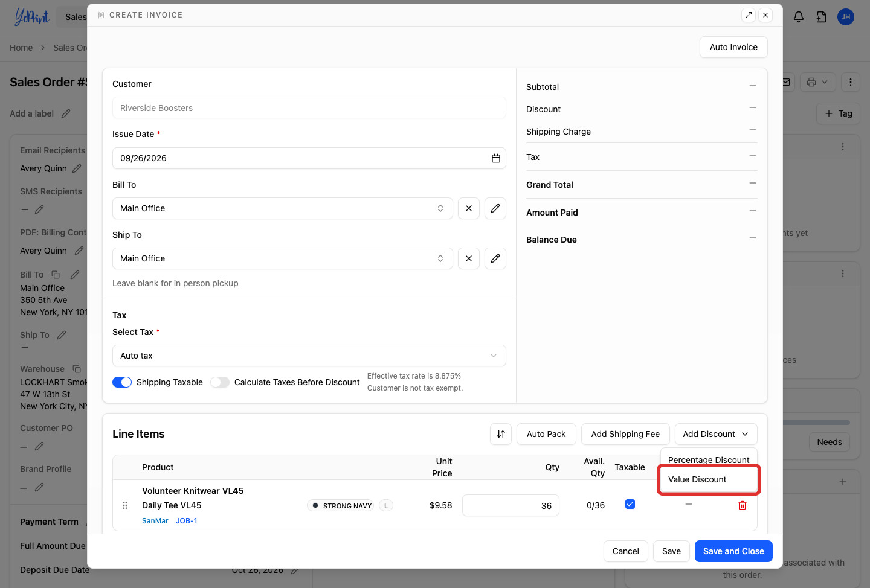This screenshot has width=870, height=588.
Task: Clear the Bill To address
Action: point(469,208)
